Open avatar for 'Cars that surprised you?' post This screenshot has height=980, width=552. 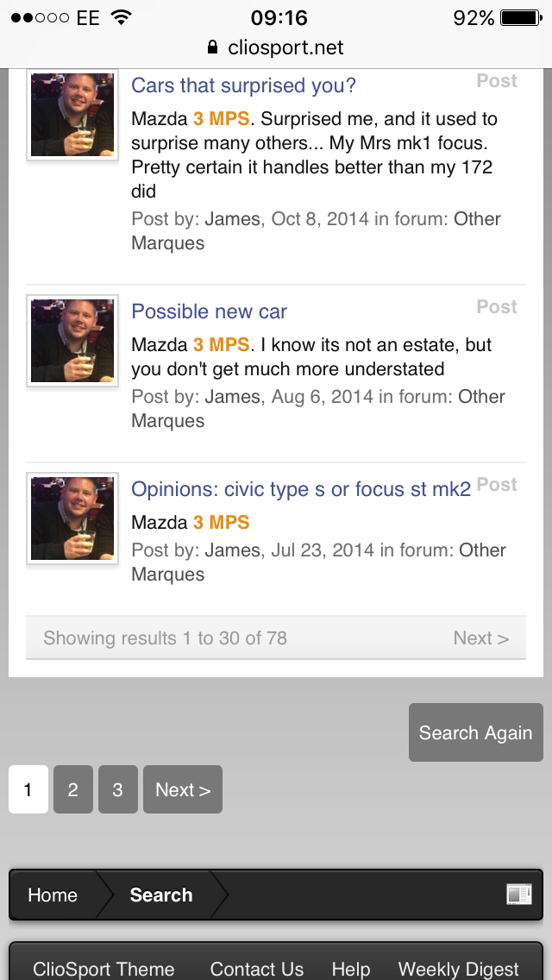click(x=72, y=115)
